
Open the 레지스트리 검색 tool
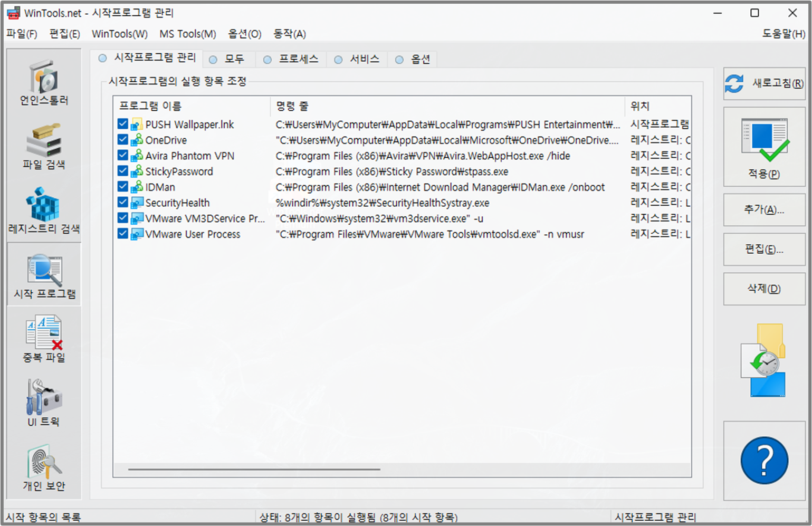[44, 212]
